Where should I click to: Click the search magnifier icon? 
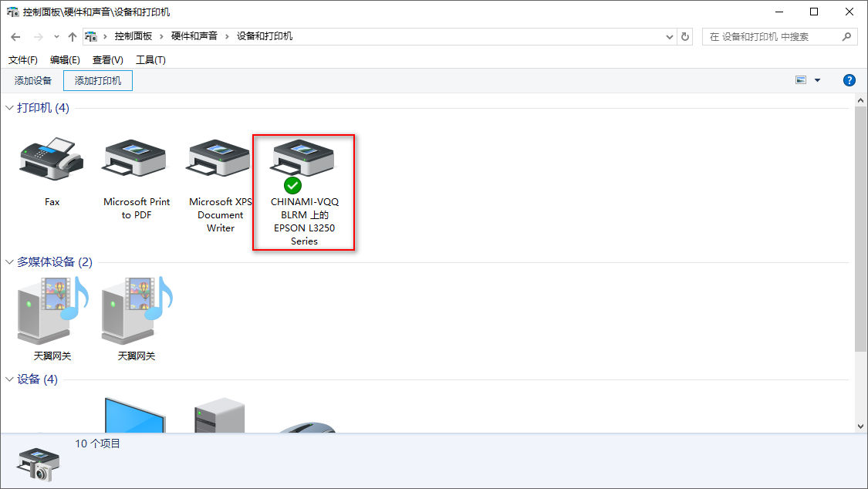click(x=846, y=36)
